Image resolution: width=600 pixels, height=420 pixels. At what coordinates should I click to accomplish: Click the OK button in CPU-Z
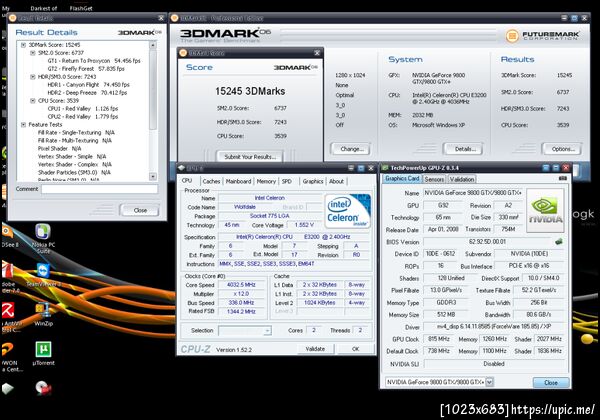pyautogui.click(x=355, y=349)
